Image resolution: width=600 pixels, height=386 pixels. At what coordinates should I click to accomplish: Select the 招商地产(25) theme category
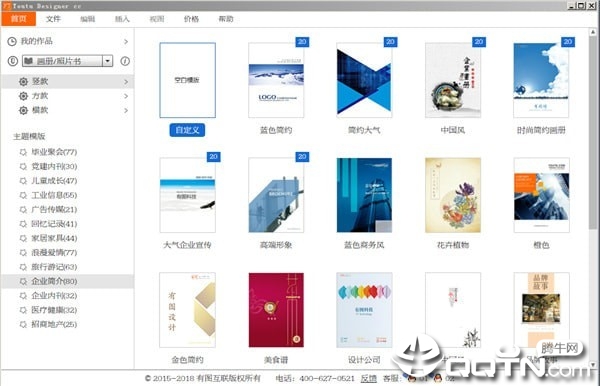coord(54,324)
